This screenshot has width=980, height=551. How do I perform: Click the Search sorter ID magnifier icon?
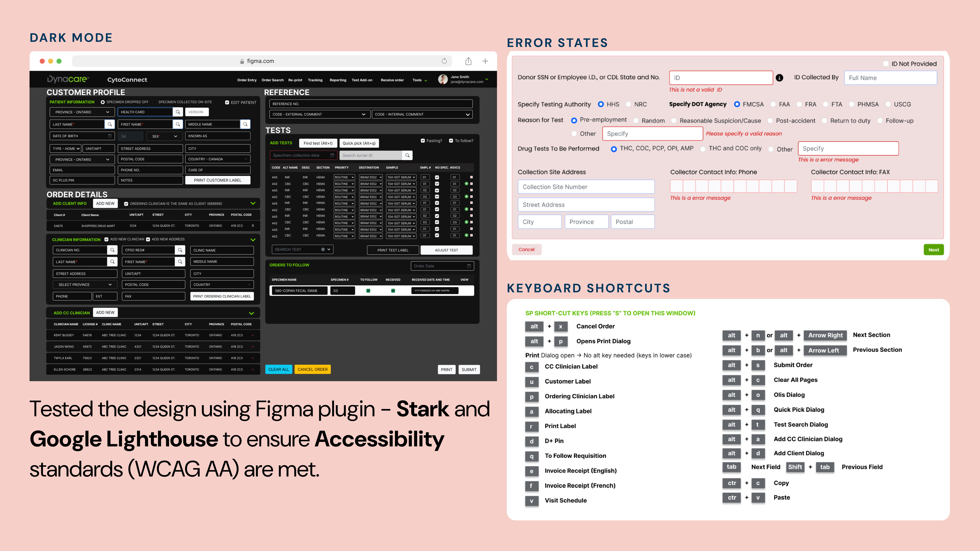click(407, 155)
